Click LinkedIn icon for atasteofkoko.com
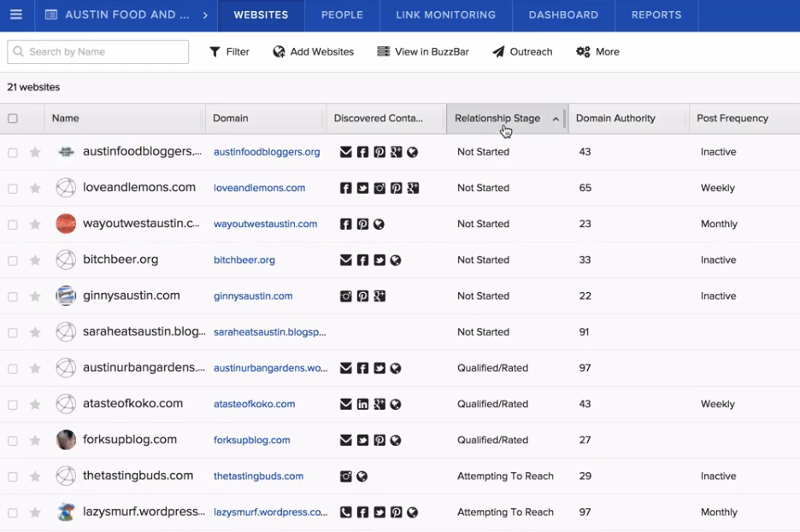Screen dimensions: 800x532 point(362,404)
